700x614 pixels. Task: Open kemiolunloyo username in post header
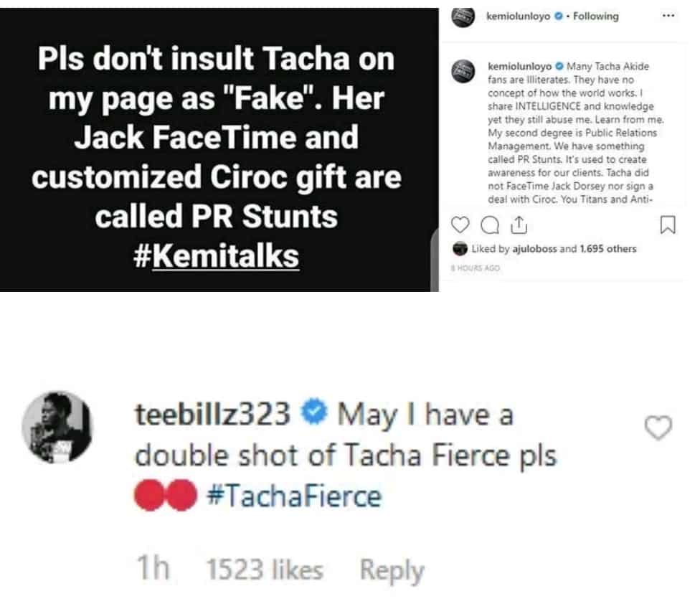[x=518, y=16]
